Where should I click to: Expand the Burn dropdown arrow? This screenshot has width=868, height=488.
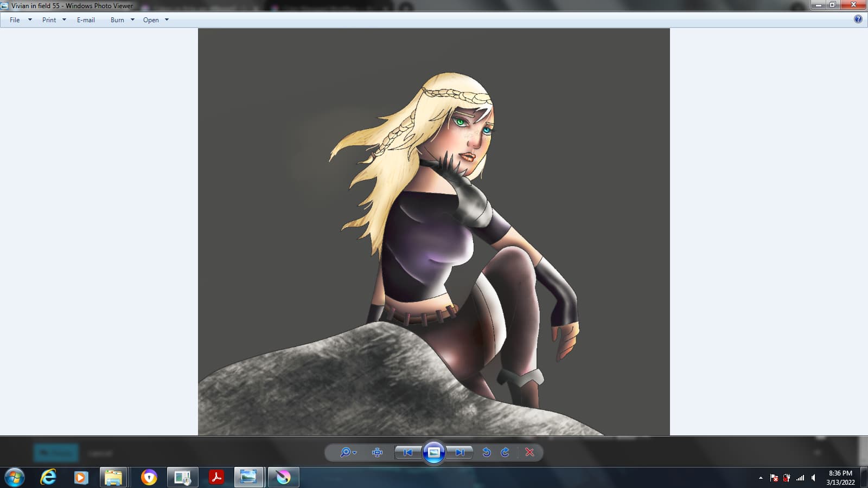click(x=132, y=20)
